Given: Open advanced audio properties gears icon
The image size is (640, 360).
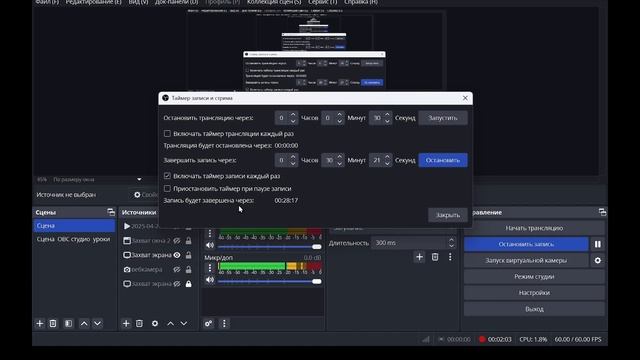Looking at the screenshot, I should (x=208, y=323).
